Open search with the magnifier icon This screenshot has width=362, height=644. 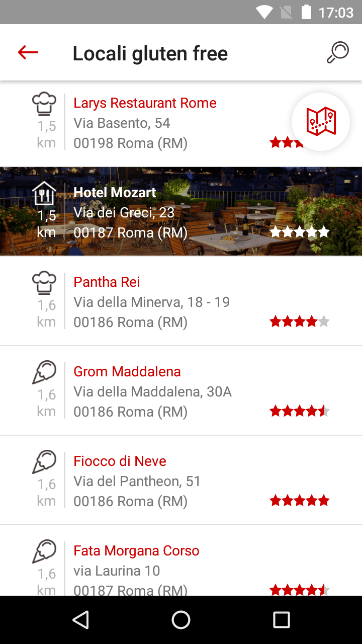click(x=338, y=52)
